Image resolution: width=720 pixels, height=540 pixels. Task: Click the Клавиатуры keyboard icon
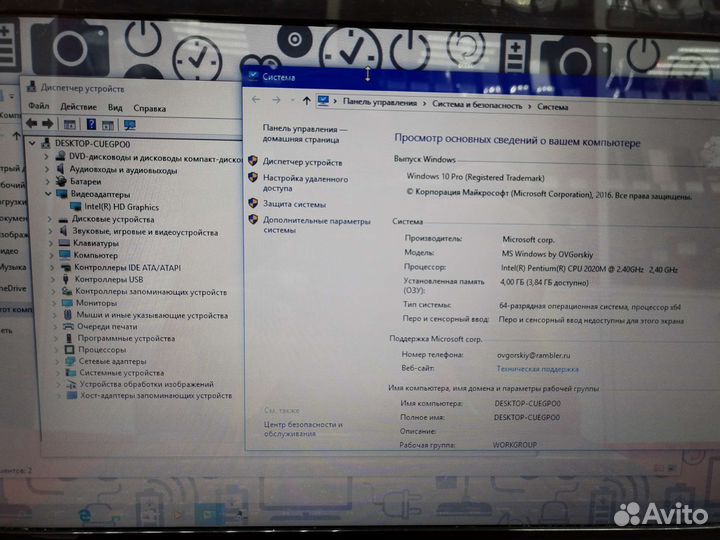click(x=64, y=243)
